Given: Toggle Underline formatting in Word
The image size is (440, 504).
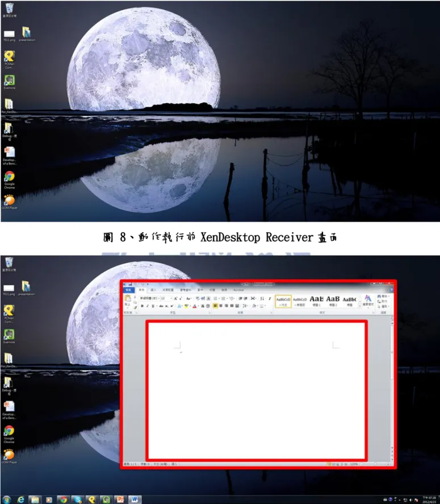Looking at the screenshot, I should [x=153, y=306].
